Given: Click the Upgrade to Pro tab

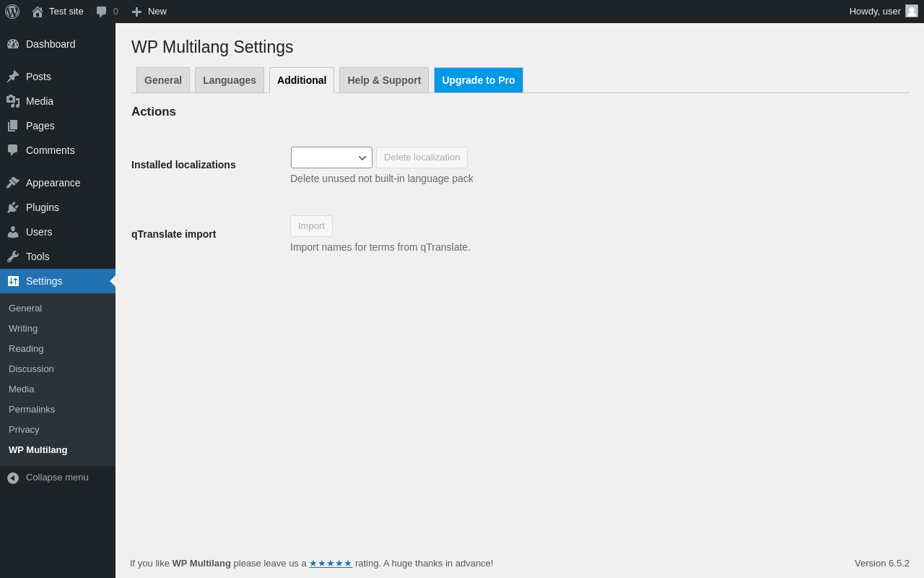Looking at the screenshot, I should click(479, 80).
